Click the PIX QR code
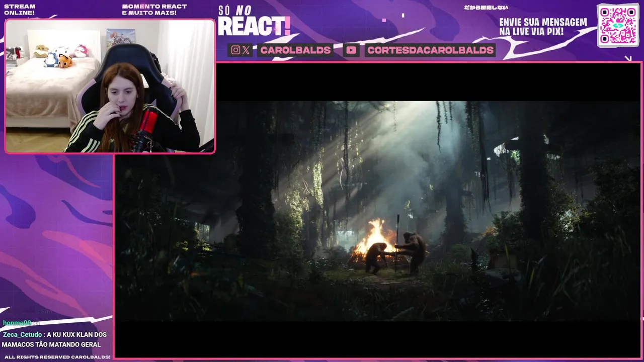 (618, 25)
